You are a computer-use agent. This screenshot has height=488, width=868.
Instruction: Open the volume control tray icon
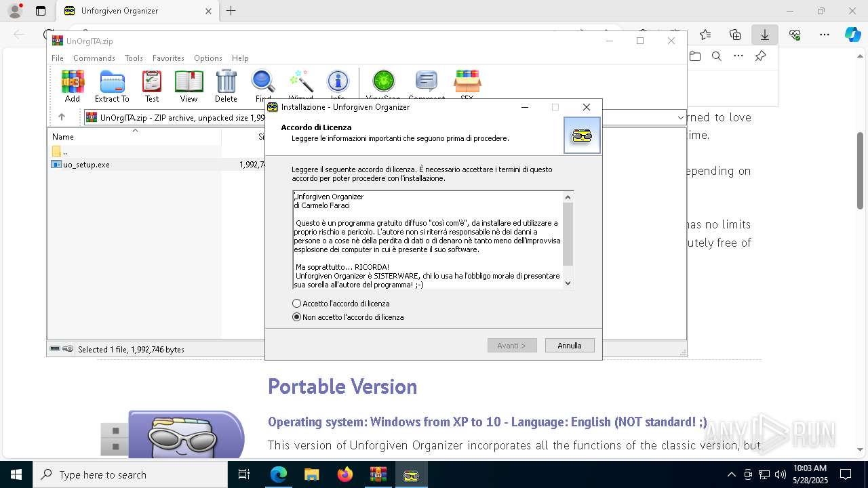[x=781, y=474]
